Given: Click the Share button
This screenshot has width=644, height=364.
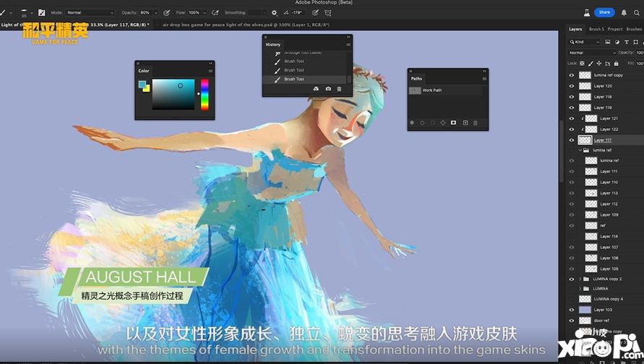Looking at the screenshot, I should (x=604, y=12).
